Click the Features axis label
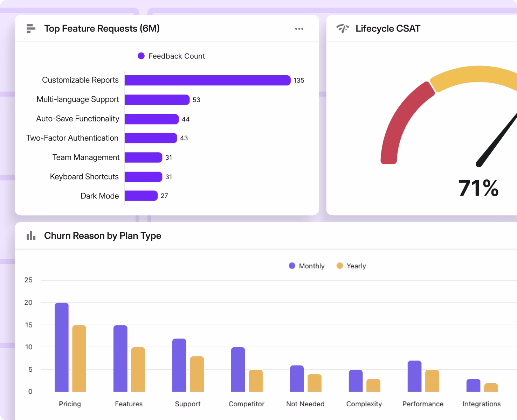 [x=129, y=404]
